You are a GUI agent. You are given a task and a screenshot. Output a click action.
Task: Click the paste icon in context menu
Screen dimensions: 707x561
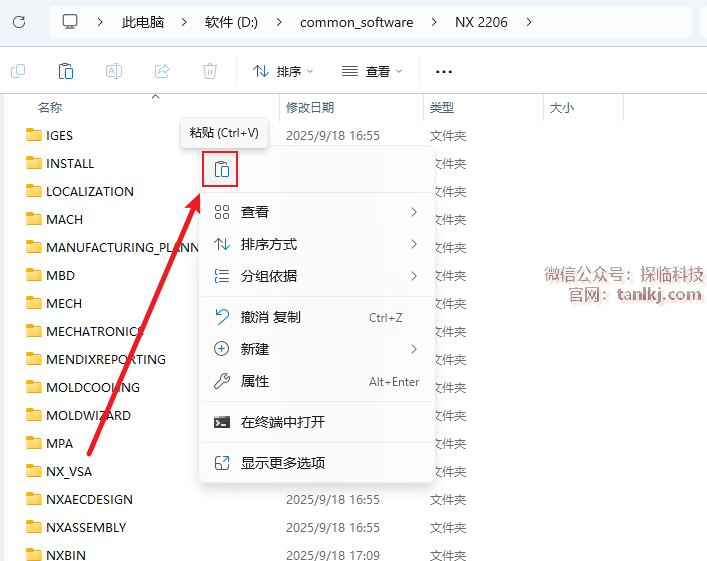coord(221,169)
